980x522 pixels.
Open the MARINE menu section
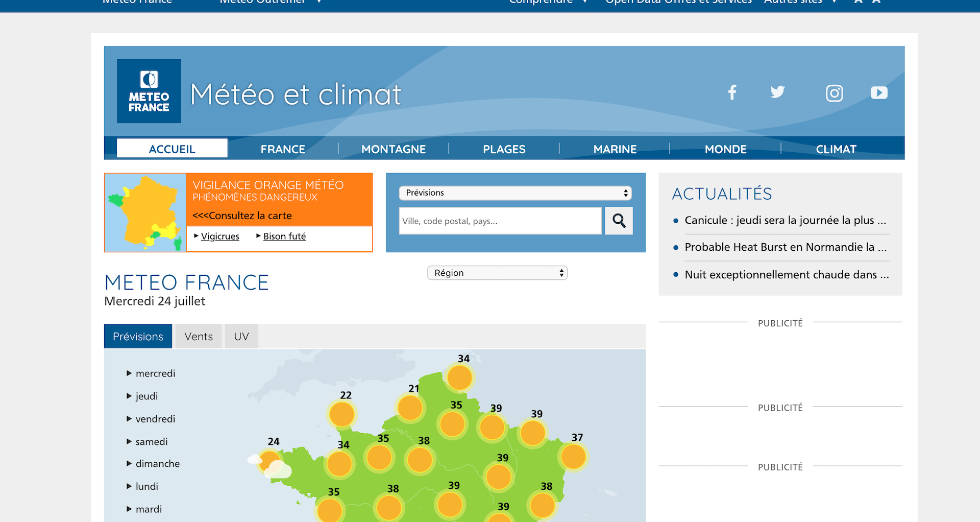pyautogui.click(x=615, y=149)
